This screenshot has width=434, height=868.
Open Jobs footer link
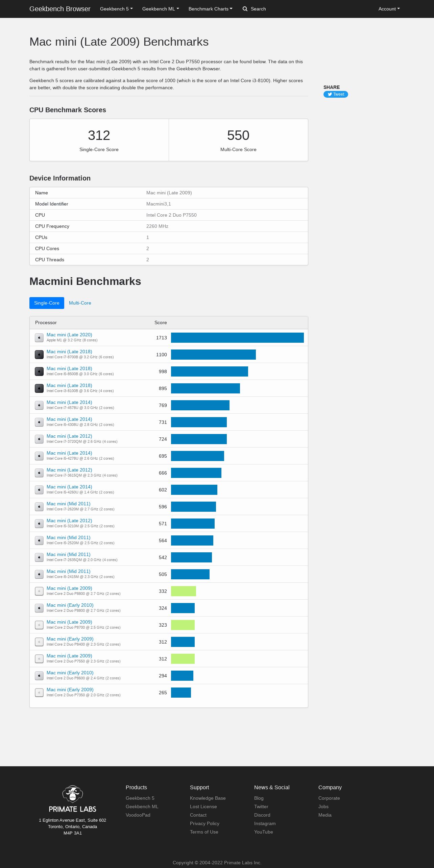click(x=323, y=806)
